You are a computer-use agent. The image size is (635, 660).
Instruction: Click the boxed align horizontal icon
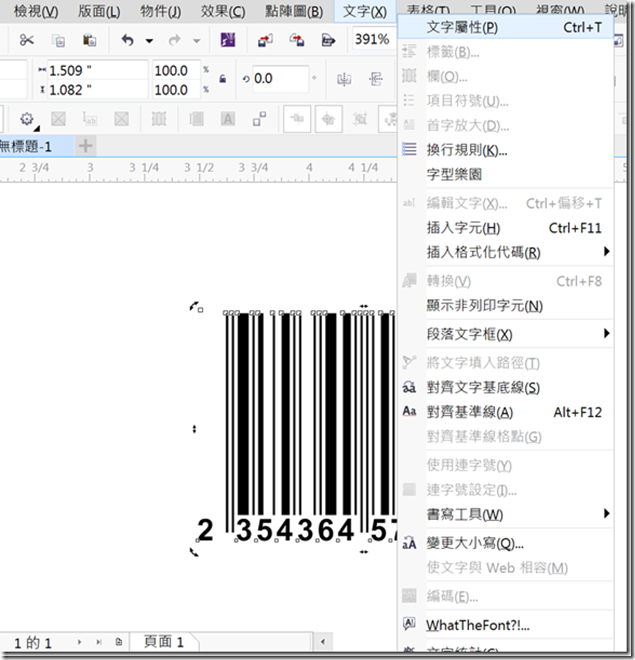click(x=297, y=119)
